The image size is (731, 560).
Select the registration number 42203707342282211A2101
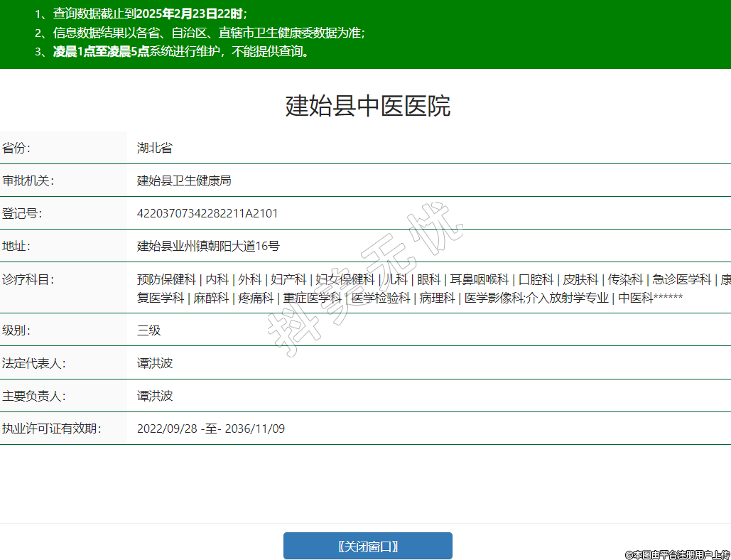click(207, 213)
